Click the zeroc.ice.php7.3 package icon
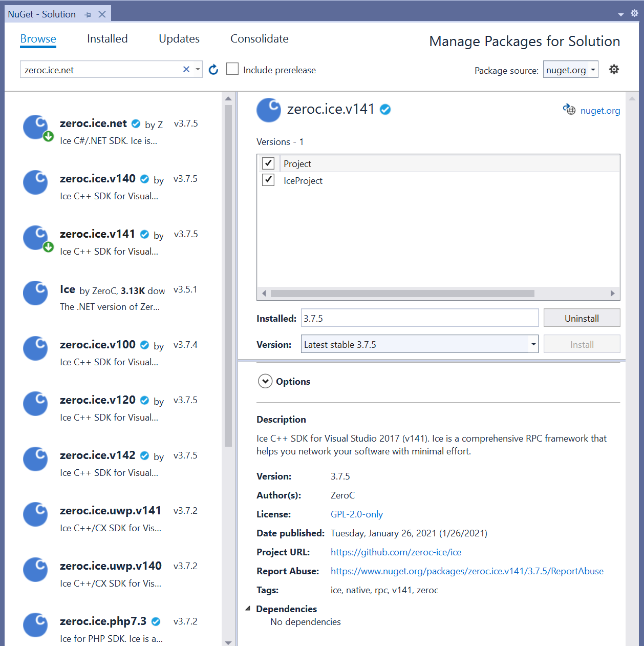Viewport: 644px width, 646px height. (x=36, y=625)
